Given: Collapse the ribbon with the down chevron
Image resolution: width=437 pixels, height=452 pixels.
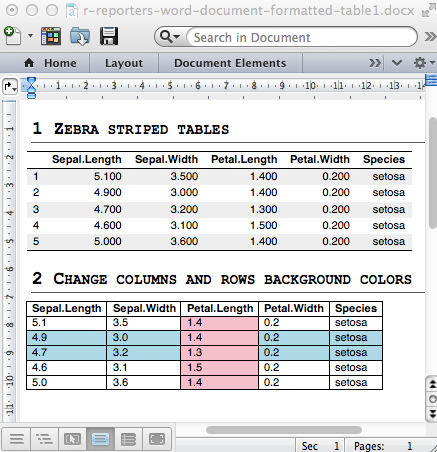Looking at the screenshot, I should [x=396, y=63].
